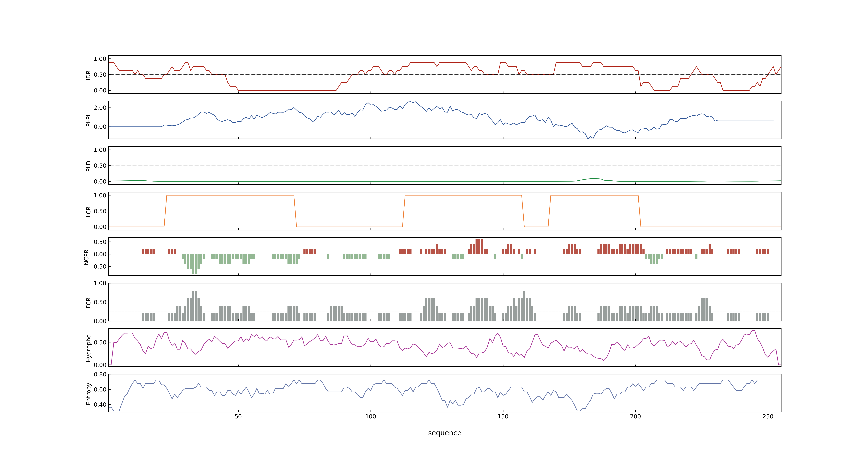Click the Pi-Pi y-axis label
This screenshot has width=868, height=463.
click(89, 120)
